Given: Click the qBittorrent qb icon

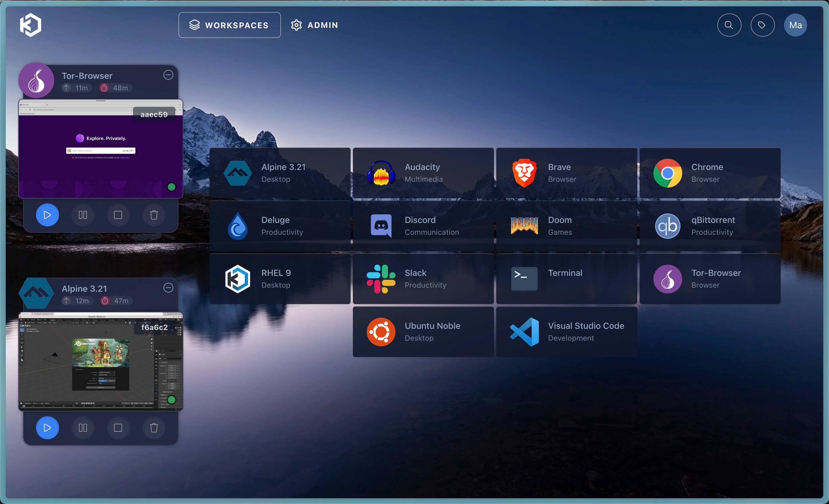Looking at the screenshot, I should coord(668,226).
